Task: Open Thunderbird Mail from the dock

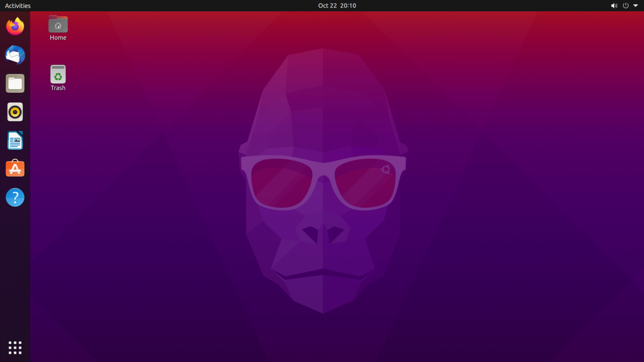Action: 15,55
